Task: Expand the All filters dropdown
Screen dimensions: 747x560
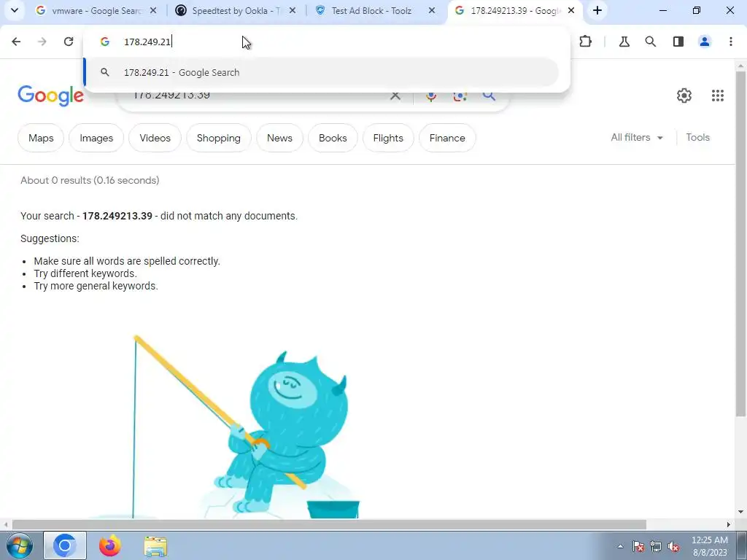Action: coord(637,138)
